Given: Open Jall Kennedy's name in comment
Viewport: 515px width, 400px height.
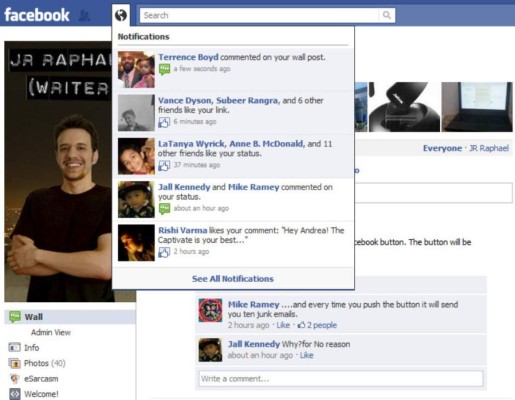Looking at the screenshot, I should 254,344.
